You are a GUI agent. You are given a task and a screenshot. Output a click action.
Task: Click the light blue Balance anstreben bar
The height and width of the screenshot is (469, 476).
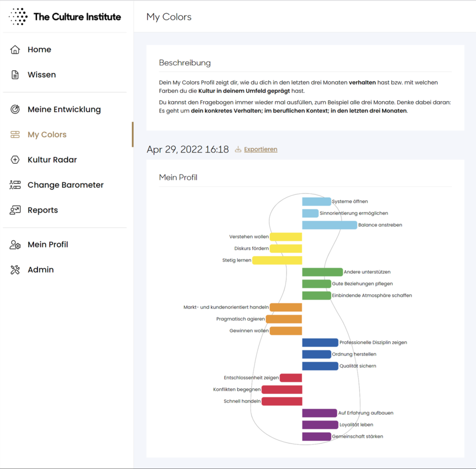329,225
